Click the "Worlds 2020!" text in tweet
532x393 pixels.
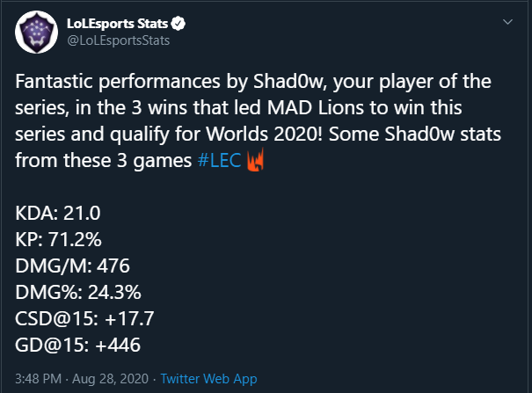coord(265,134)
